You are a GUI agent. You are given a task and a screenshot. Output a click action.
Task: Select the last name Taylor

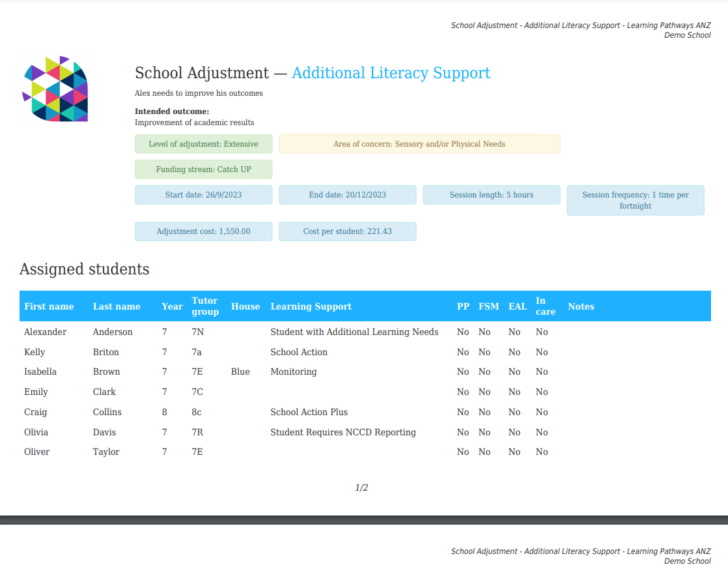pos(106,452)
